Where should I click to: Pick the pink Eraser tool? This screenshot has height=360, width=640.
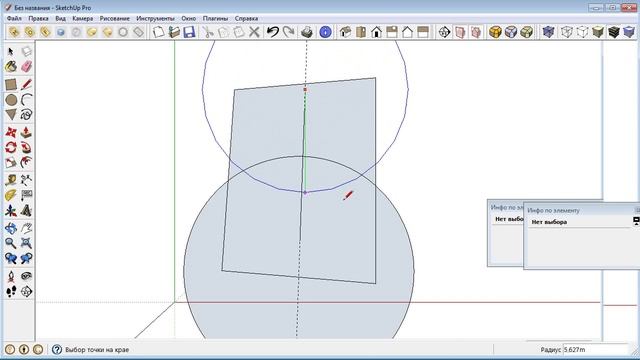point(27,66)
